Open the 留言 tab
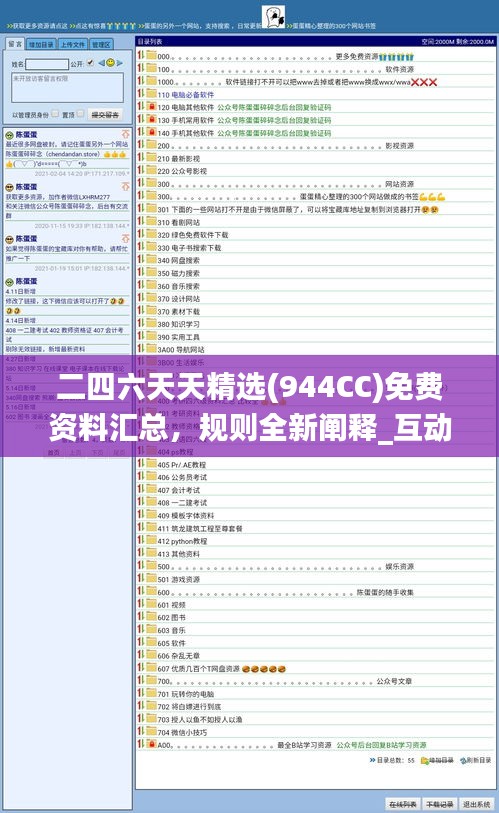This screenshot has height=813, width=499. pos(15,44)
